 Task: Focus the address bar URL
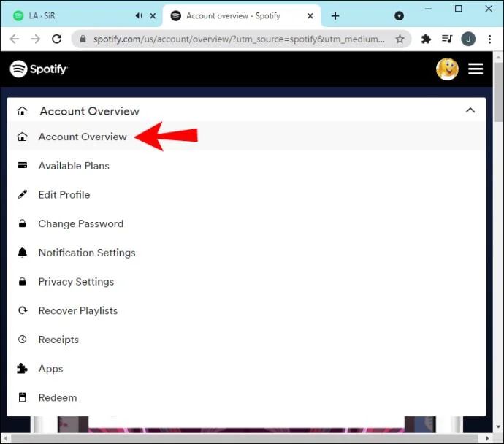pyautogui.click(x=239, y=39)
